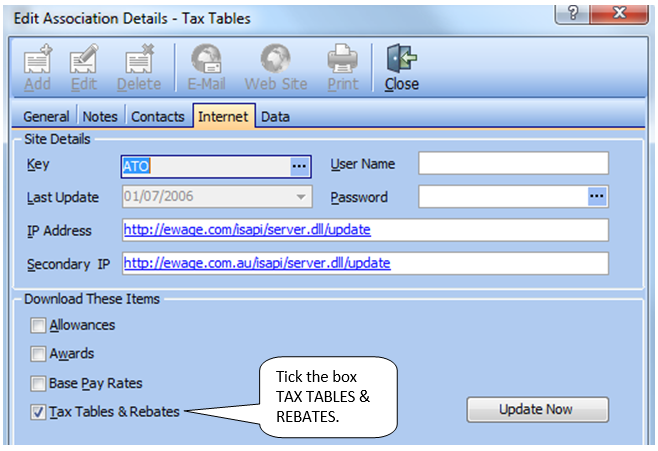The height and width of the screenshot is (451, 658).
Task: Switch to the General tab
Action: pos(46,117)
